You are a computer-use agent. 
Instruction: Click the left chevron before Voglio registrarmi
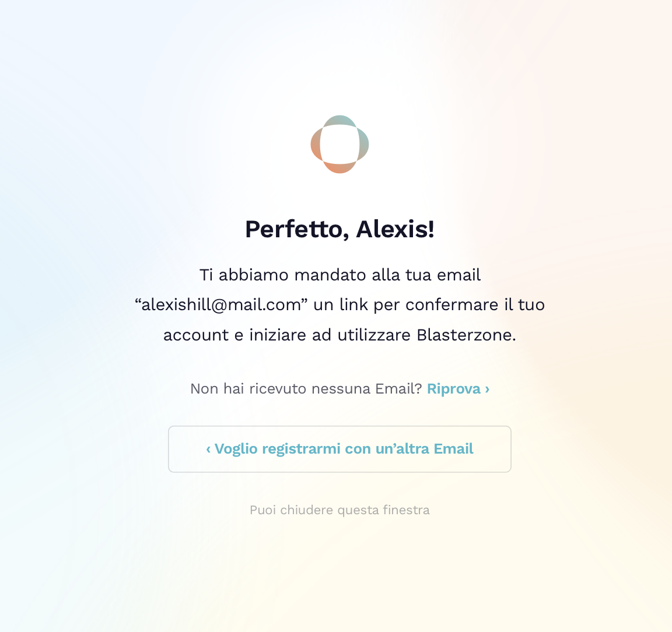pyautogui.click(x=208, y=449)
